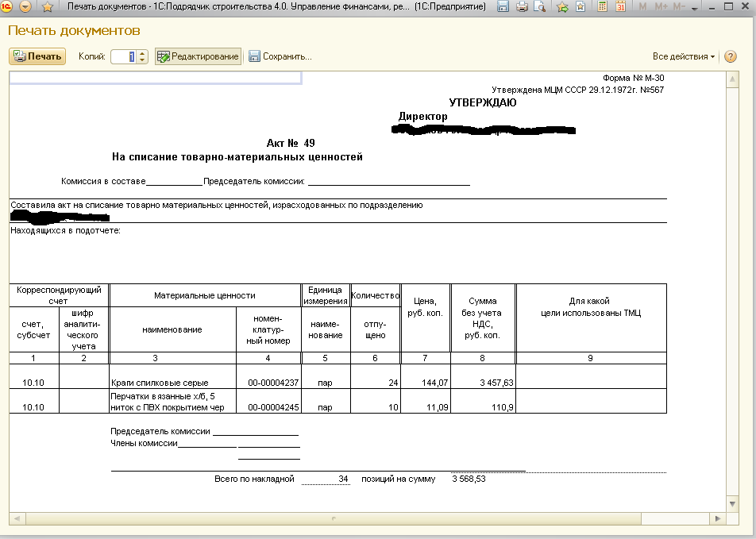Open print preview magnifier icon
Screen dimensions: 756x539
tap(540, 7)
